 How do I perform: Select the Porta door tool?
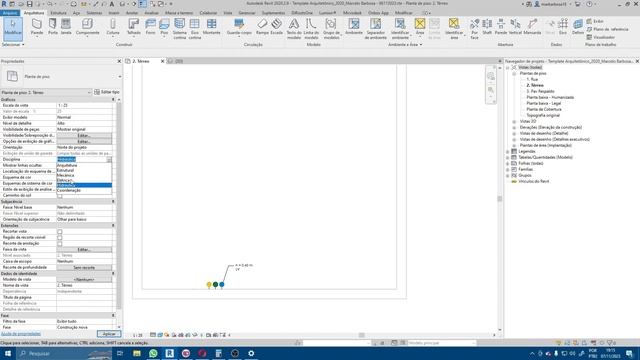tap(53, 27)
